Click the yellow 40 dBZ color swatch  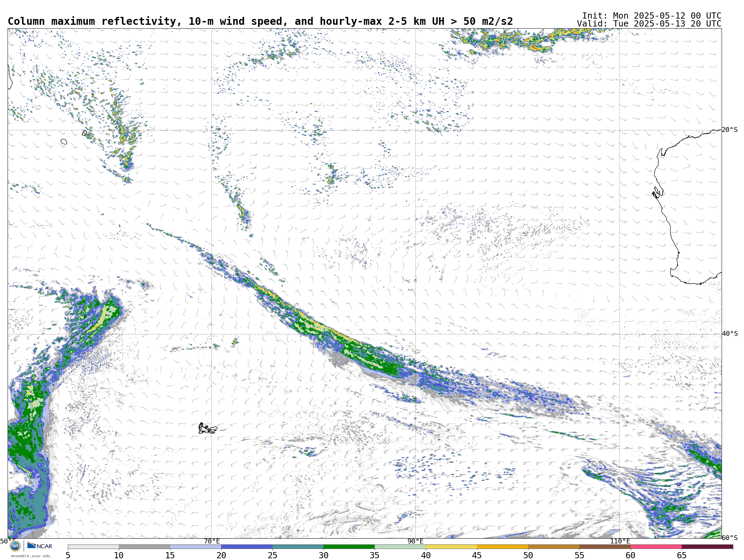[x=451, y=547]
